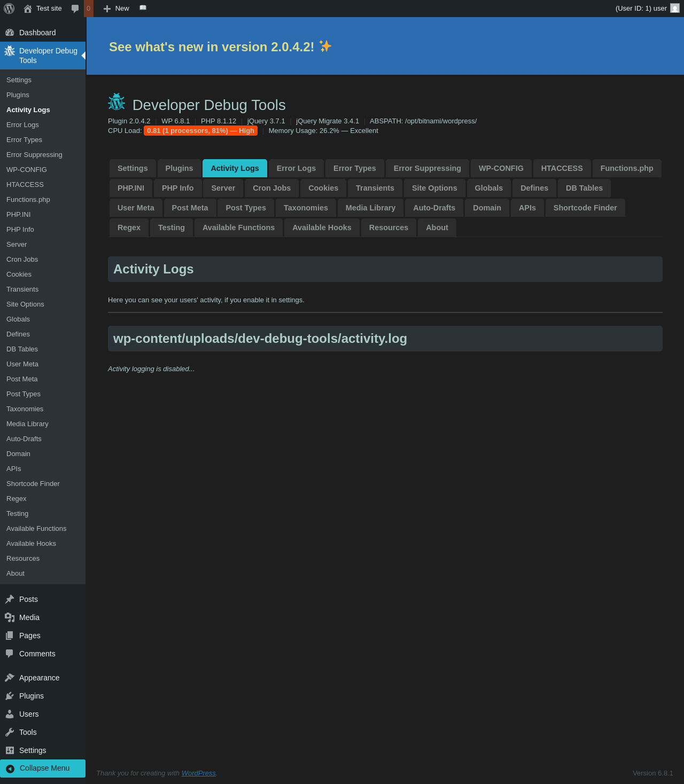The width and height of the screenshot is (684, 784).
Task: Select the DB Tables tab
Action: [x=584, y=188]
